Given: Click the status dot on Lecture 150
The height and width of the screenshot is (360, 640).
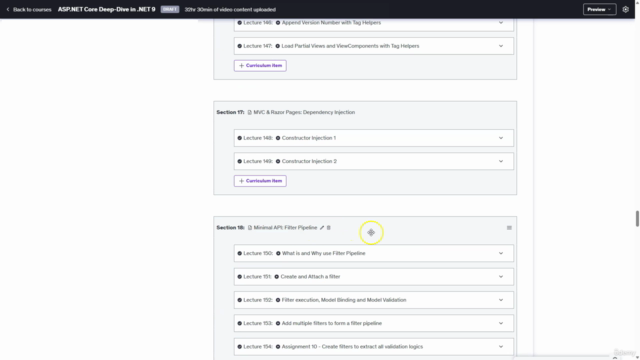Looking at the screenshot, I should click(x=240, y=253).
